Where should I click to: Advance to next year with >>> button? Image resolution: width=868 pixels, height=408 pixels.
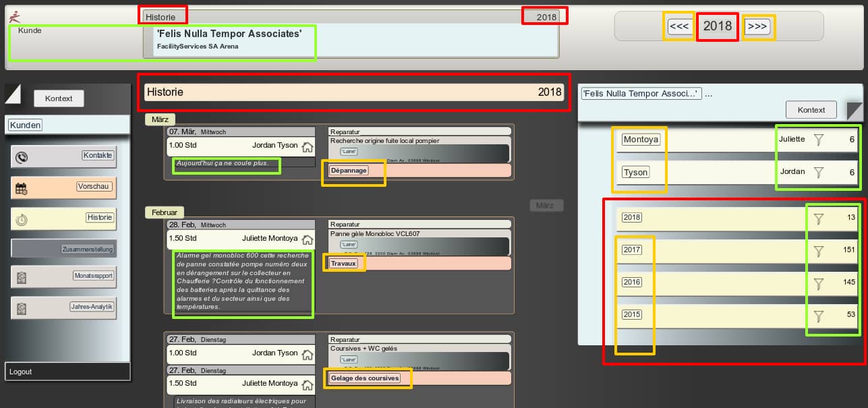(x=757, y=26)
